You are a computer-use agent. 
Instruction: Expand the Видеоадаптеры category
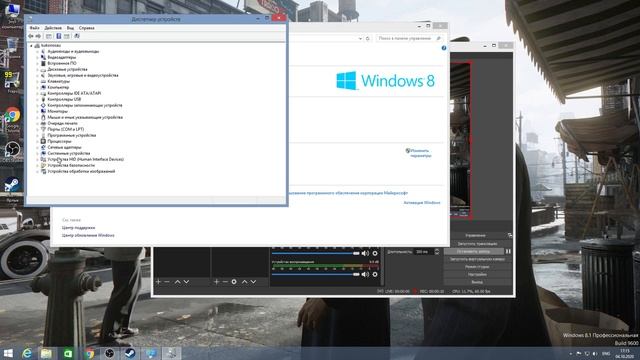37,58
